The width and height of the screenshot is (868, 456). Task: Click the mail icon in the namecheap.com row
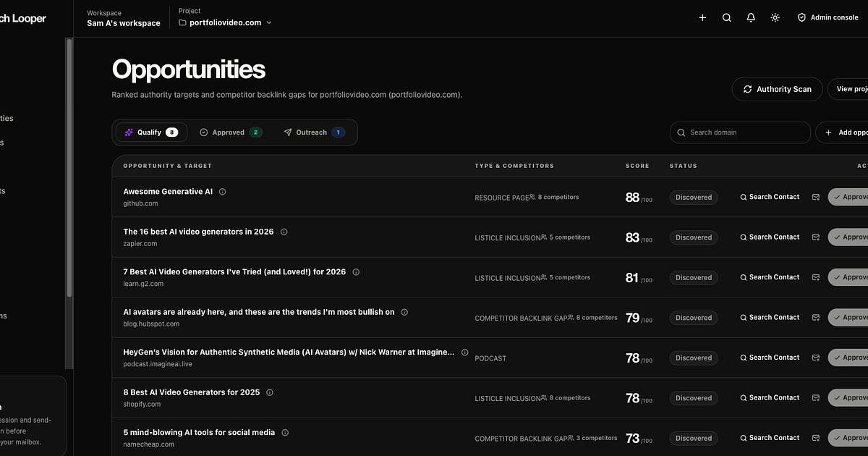click(x=816, y=438)
